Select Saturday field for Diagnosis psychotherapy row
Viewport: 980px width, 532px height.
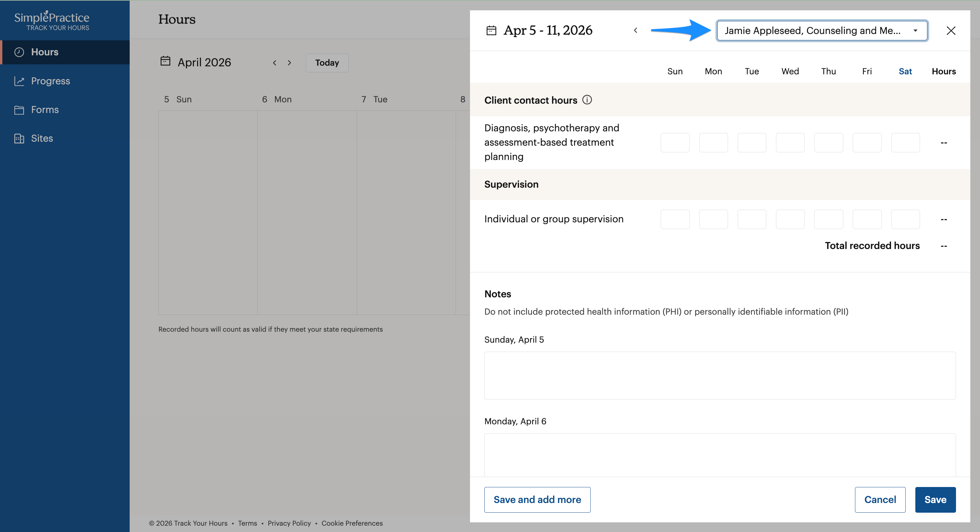coord(905,142)
